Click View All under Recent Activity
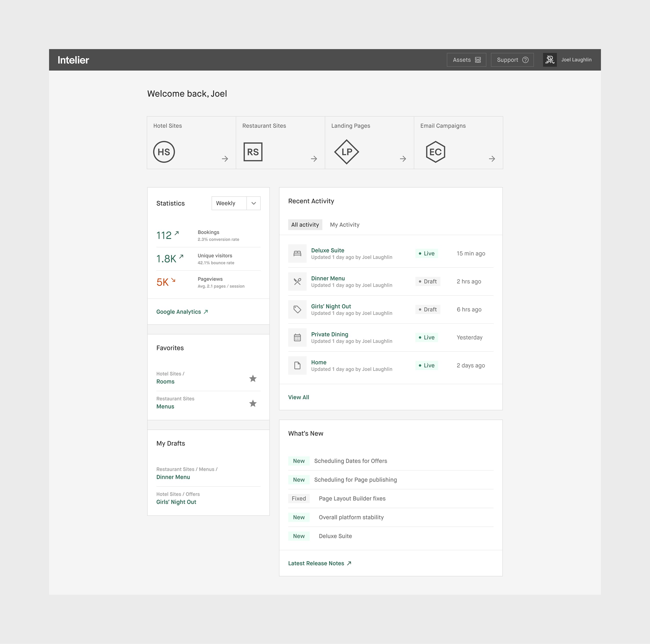The image size is (650, 644). click(x=298, y=397)
